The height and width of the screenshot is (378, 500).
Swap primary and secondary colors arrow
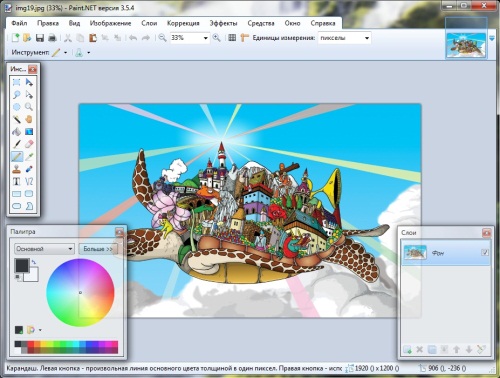pyautogui.click(x=33, y=262)
